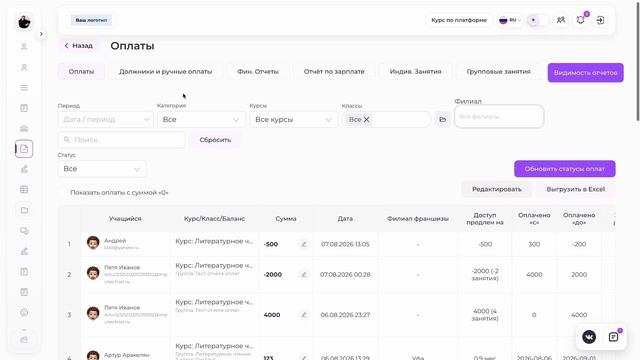
Task: Check «Показать оплаты с суммой «0»» checkbox
Action: tap(63, 192)
